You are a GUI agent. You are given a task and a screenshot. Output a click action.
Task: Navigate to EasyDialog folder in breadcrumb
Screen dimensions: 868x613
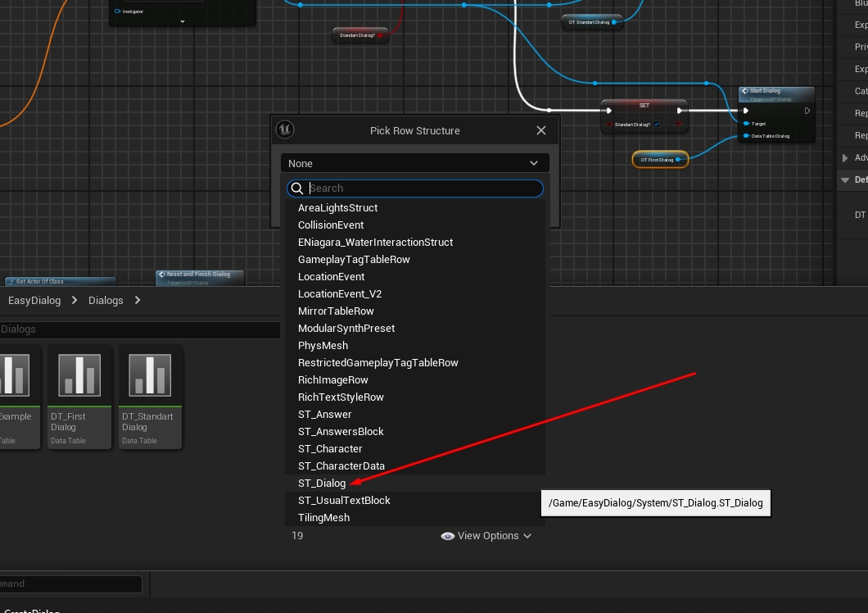34,301
